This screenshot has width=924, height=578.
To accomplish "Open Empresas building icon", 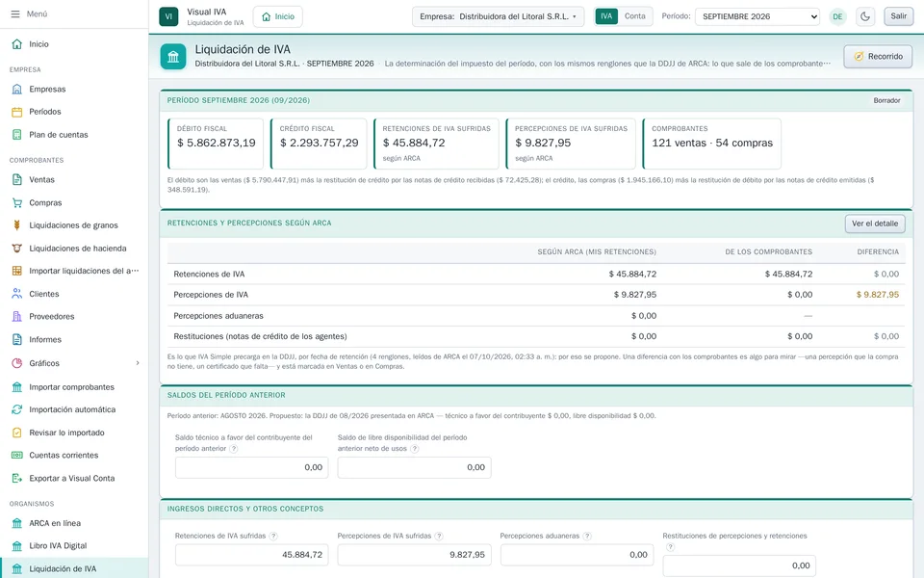I will pyautogui.click(x=17, y=89).
